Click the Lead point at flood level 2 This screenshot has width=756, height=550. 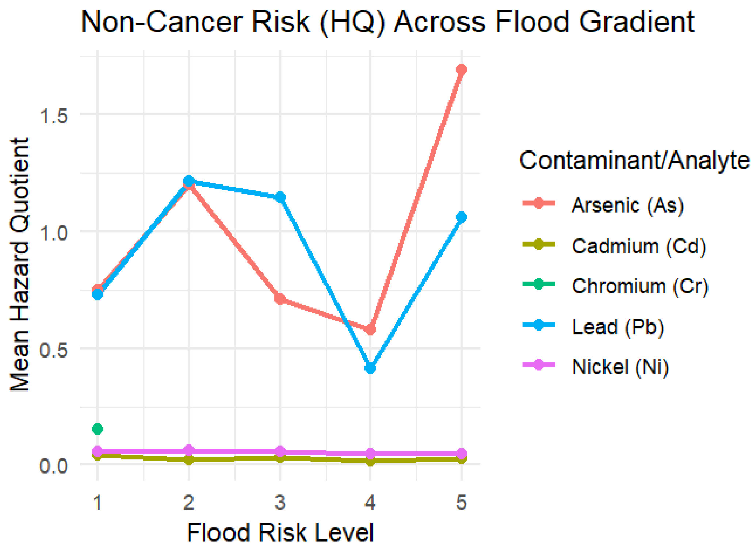point(189,181)
